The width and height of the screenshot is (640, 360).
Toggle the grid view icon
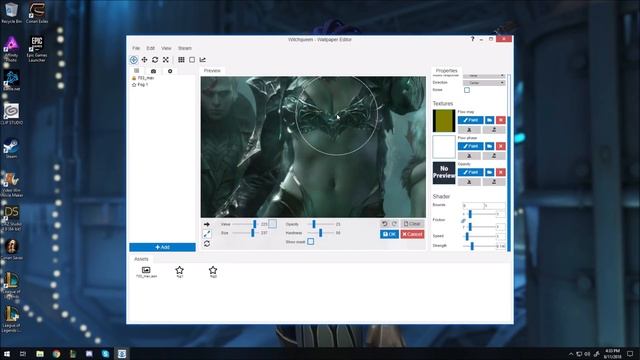tap(181, 60)
